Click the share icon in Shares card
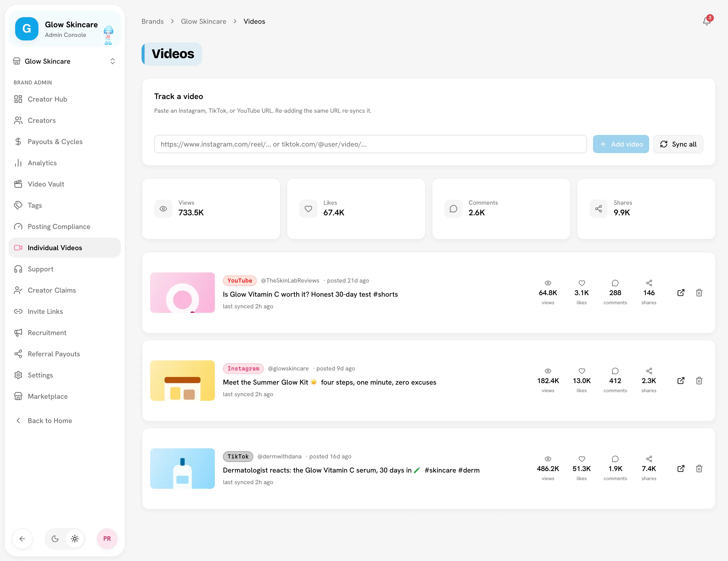Viewport: 728px width, 561px height. (599, 208)
